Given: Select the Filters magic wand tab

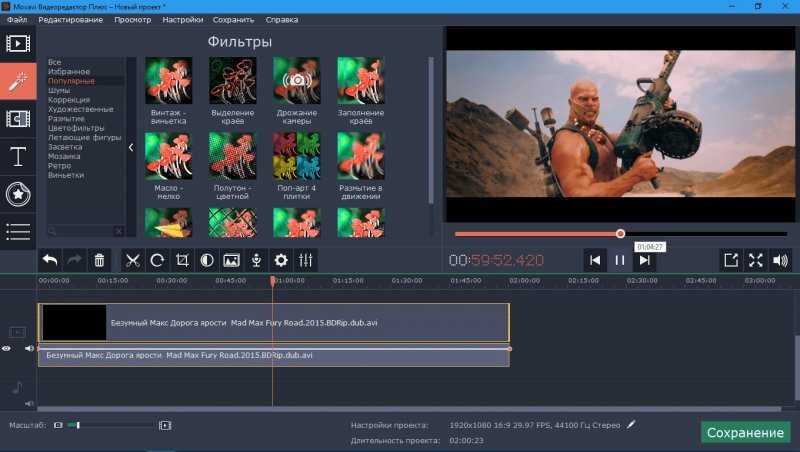Looking at the screenshot, I should (x=18, y=81).
